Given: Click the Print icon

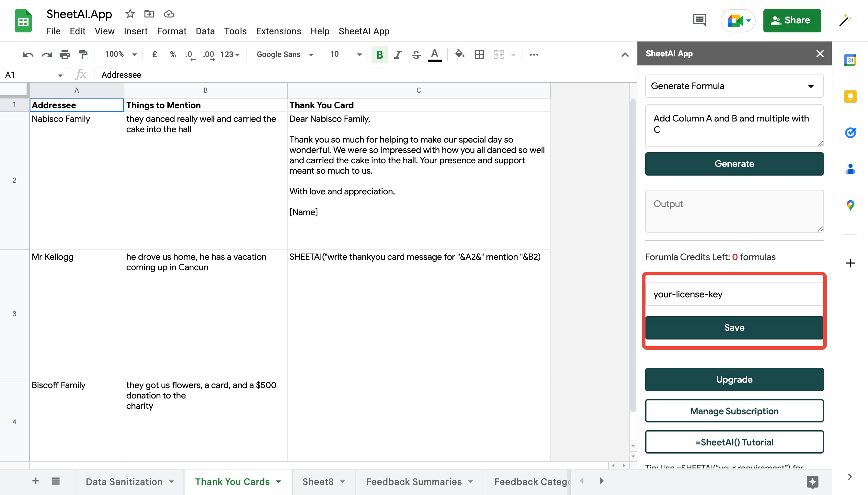Looking at the screenshot, I should (64, 54).
